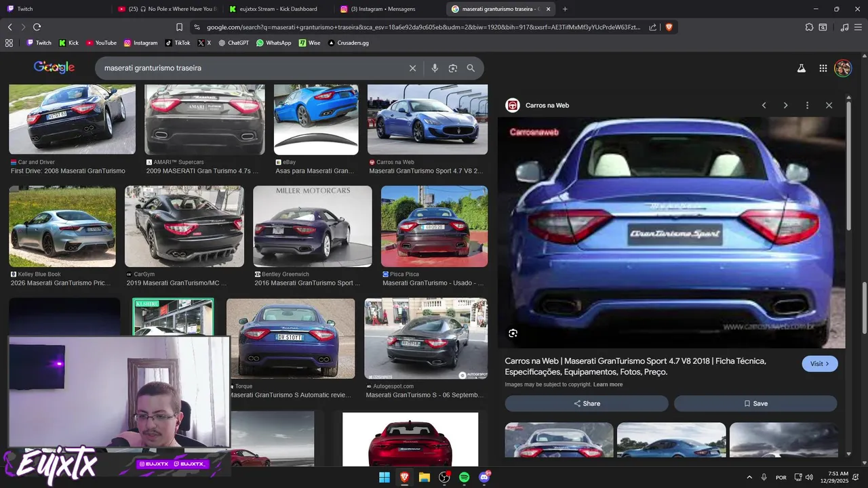Click the Google logo
868x488 pixels.
54,67
